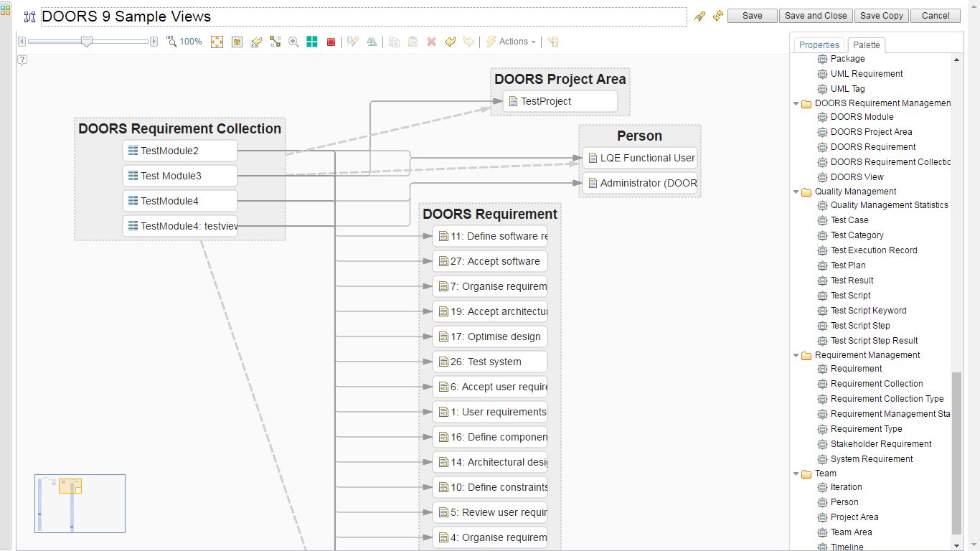Click the zoom slider handle

[x=87, y=42]
